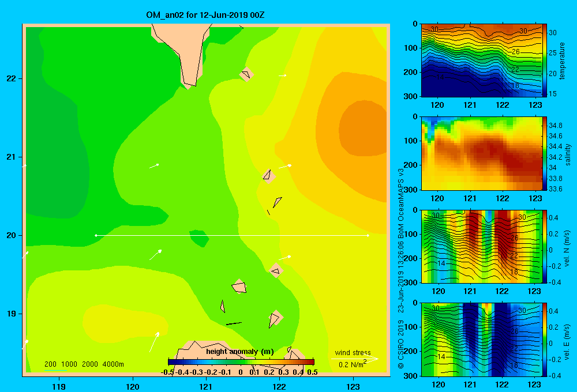Click longitude label 123 on main map axis

[x=353, y=386]
